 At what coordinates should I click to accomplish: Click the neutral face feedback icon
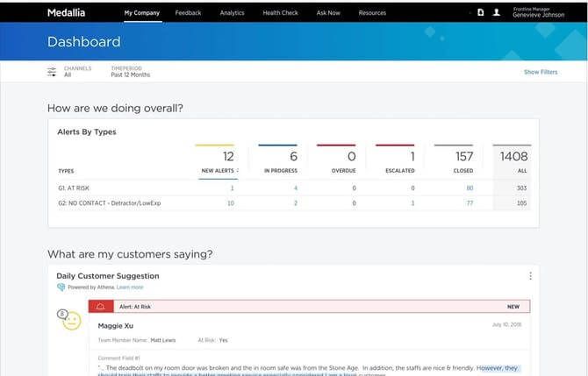tap(72, 321)
